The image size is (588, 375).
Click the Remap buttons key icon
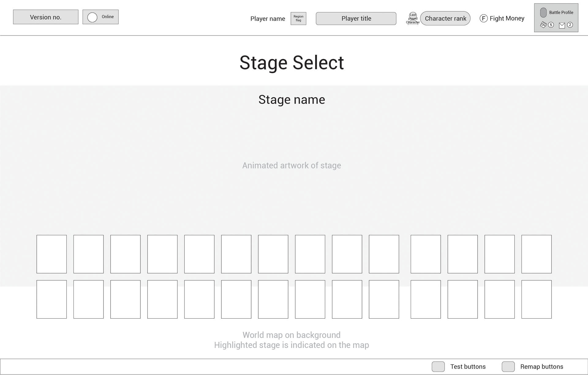pyautogui.click(x=508, y=367)
